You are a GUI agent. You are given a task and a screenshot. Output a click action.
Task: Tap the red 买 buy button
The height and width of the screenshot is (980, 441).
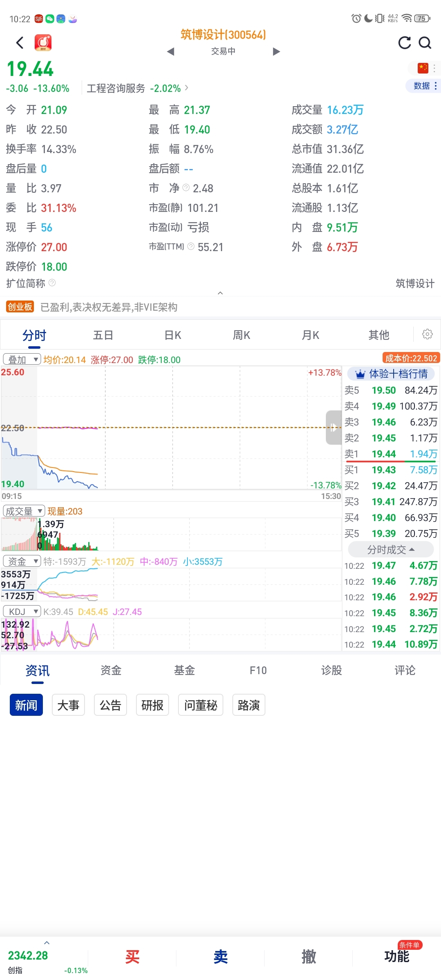(x=132, y=957)
